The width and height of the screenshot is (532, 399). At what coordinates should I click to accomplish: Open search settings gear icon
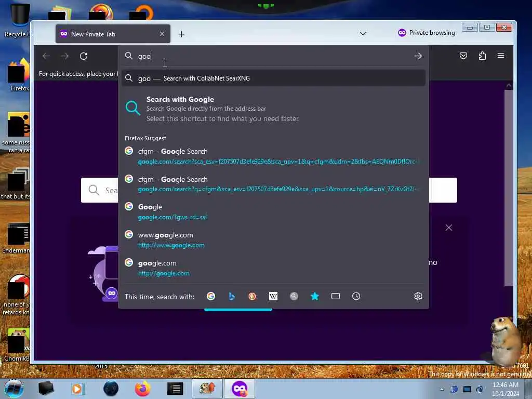pyautogui.click(x=418, y=296)
